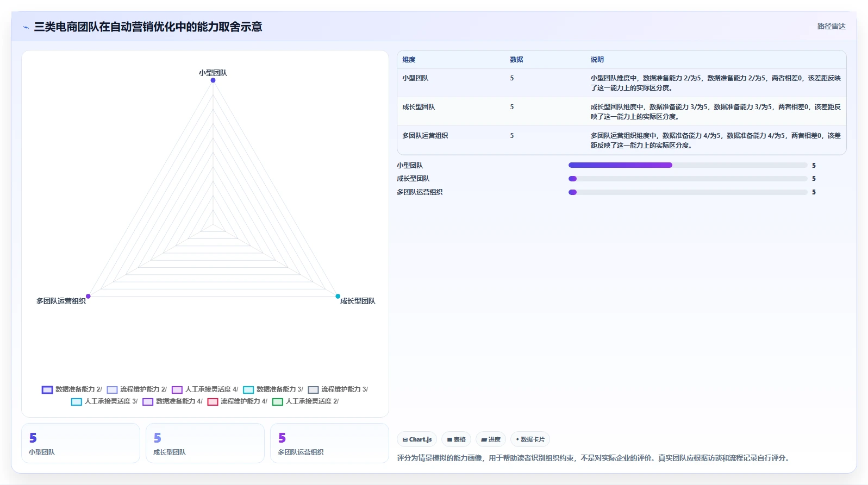Toggle the 数据准备能力 3/ legend dataset
The height and width of the screenshot is (485, 868).
click(x=273, y=389)
